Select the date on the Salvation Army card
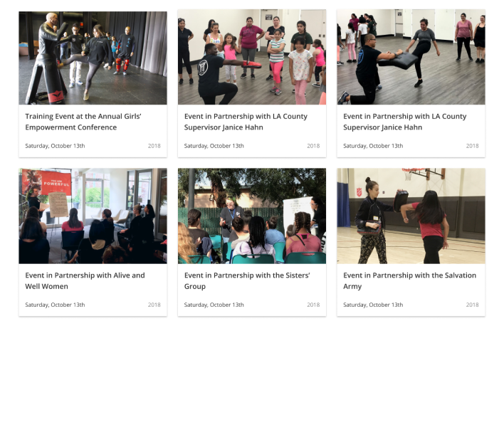Viewport: 504px width, 427px height. [x=373, y=305]
